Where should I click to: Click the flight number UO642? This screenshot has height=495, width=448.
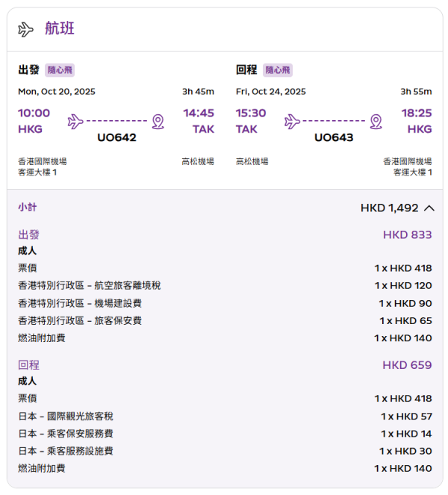[x=116, y=137]
